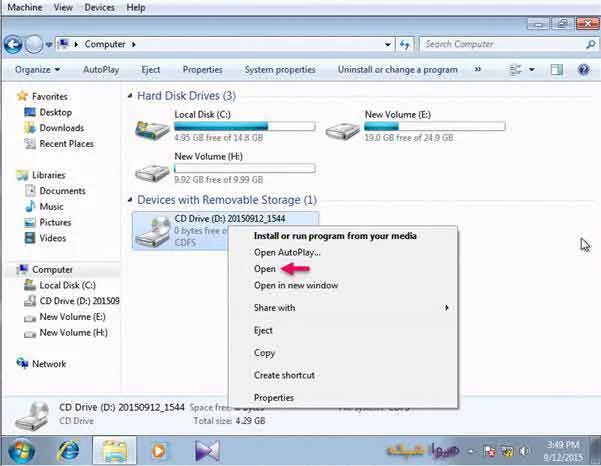601x466 pixels.
Task: Collapse the Hard Disk Drives group
Action: 130,95
